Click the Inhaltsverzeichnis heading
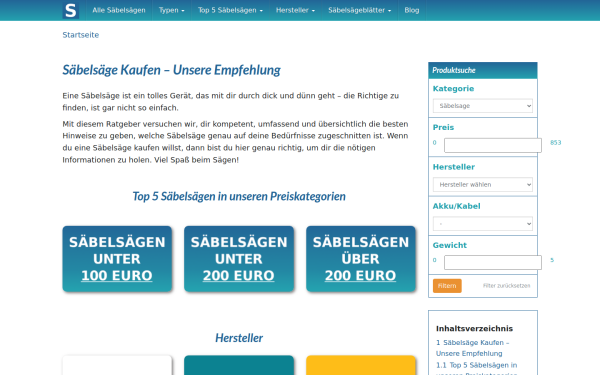The height and width of the screenshot is (375, 600). tap(474, 329)
